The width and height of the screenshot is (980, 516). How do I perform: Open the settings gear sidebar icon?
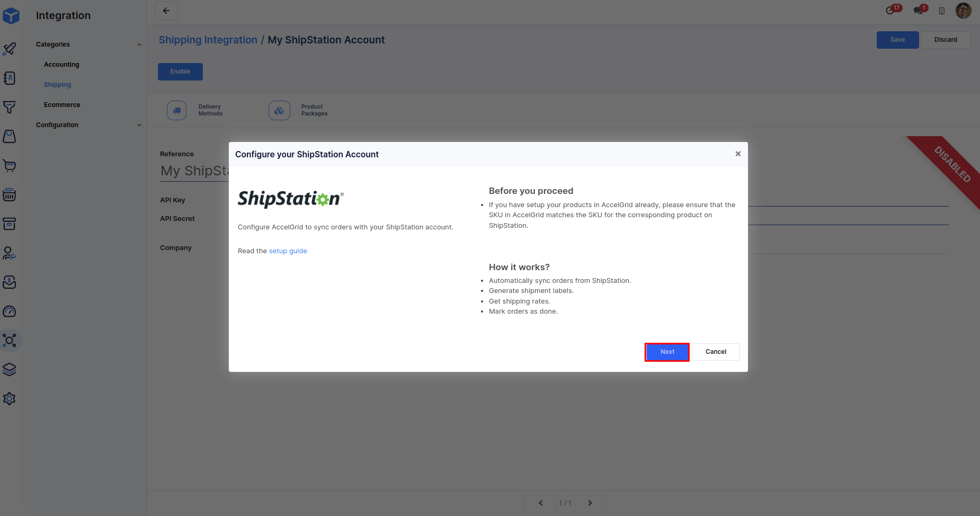coord(10,399)
